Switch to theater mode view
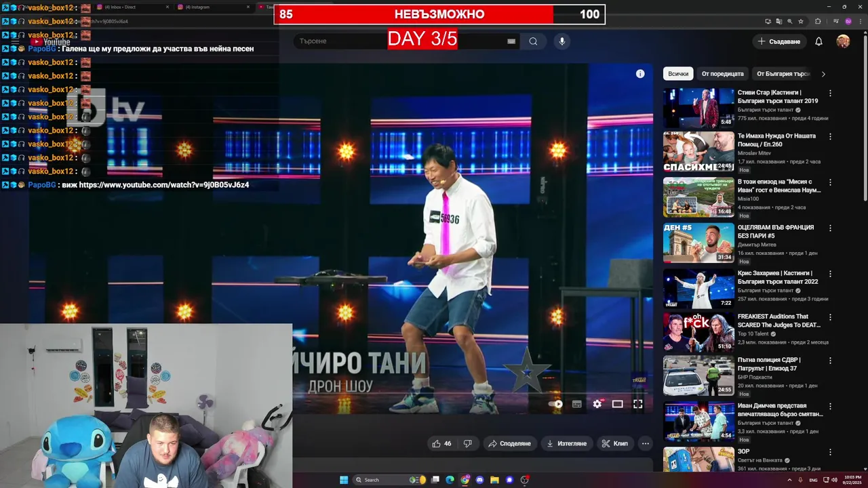This screenshot has width=868, height=488. coord(617,404)
